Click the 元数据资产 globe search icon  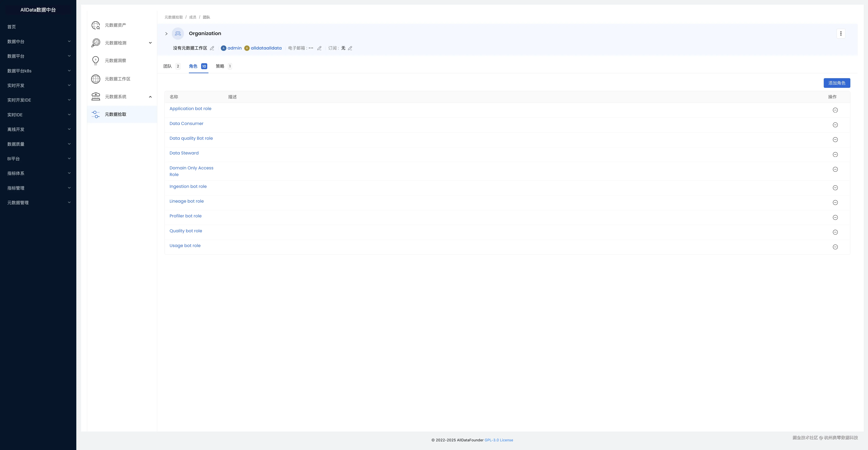point(96,25)
